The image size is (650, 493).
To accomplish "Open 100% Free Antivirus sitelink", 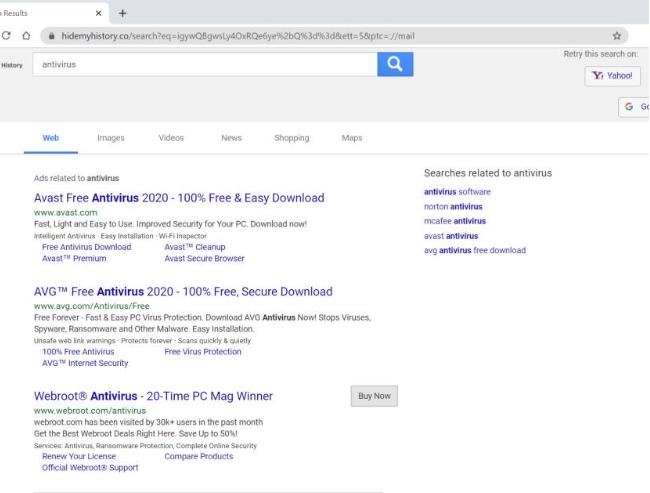I will click(78, 352).
